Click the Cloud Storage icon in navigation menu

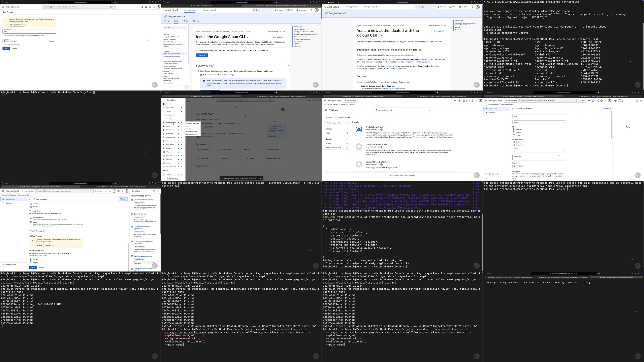pyautogui.click(x=164, y=145)
